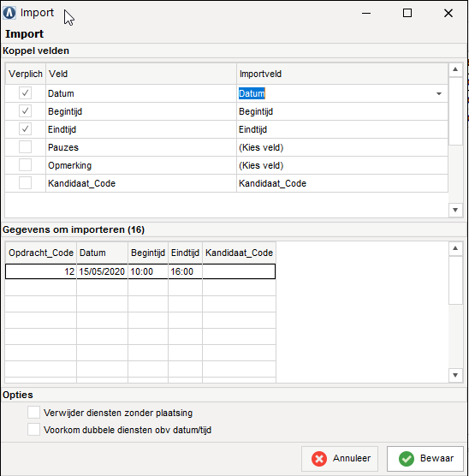Click down arrow of Koppel velden scrollbar

(x=455, y=210)
